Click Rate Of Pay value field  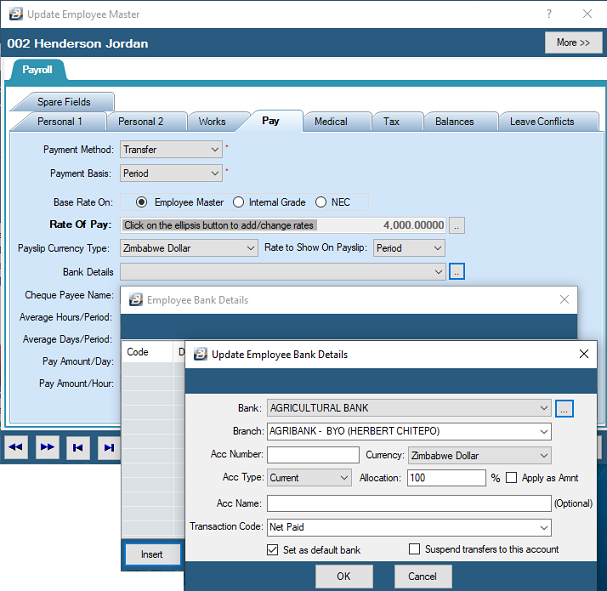click(x=283, y=225)
